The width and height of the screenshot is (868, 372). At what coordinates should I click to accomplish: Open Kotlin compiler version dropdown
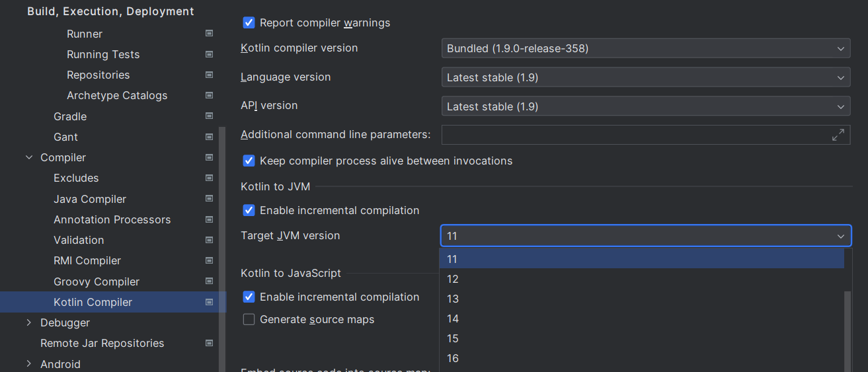(x=645, y=48)
